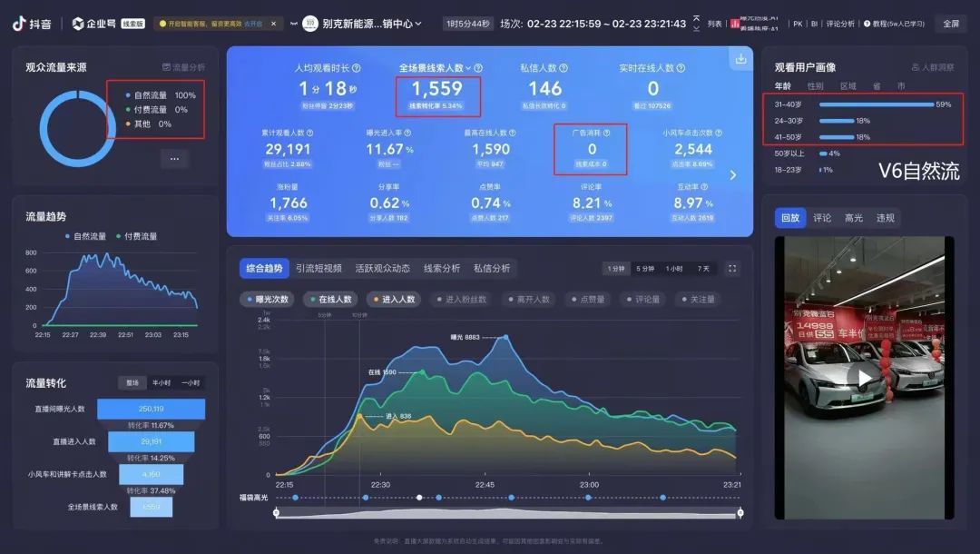Switch to 回放 replay tab
The width and height of the screenshot is (980, 554).
coord(790,218)
